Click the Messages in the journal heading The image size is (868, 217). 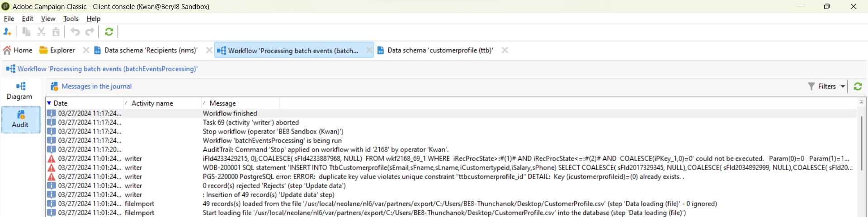(97, 86)
